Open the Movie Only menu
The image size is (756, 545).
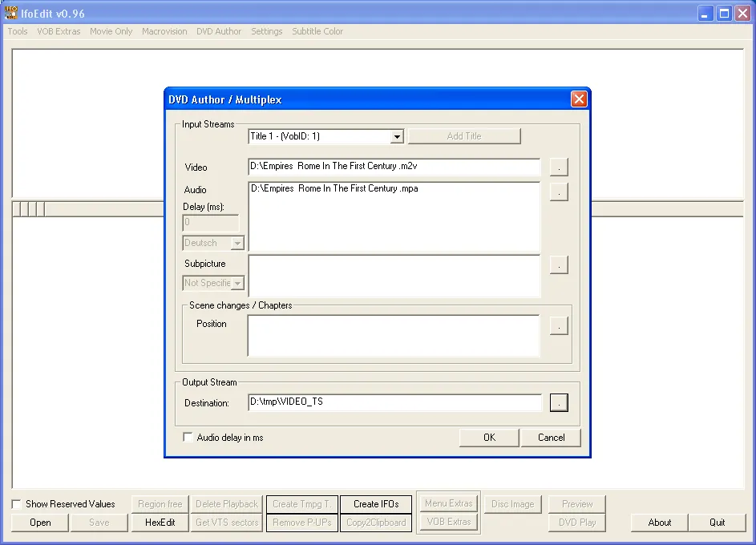coord(111,31)
